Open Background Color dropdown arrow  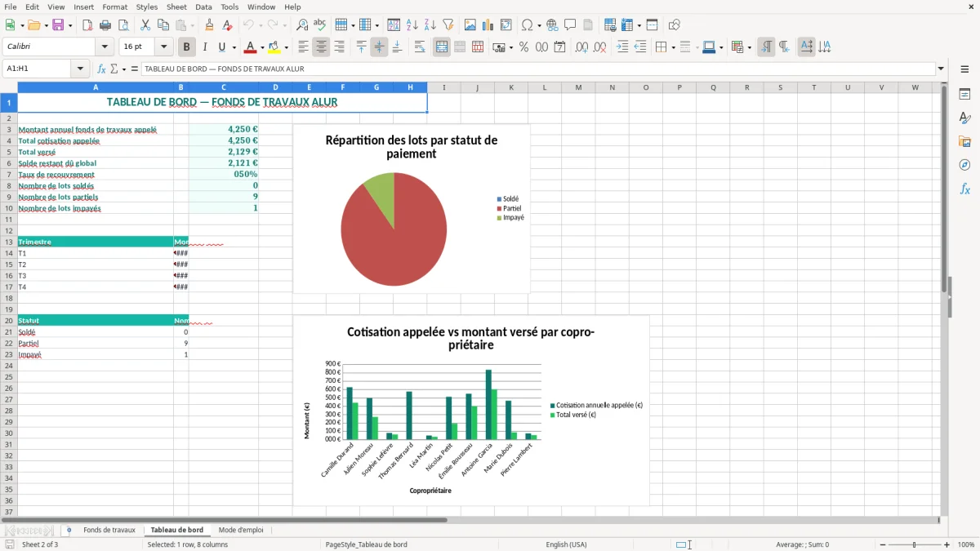click(x=286, y=47)
